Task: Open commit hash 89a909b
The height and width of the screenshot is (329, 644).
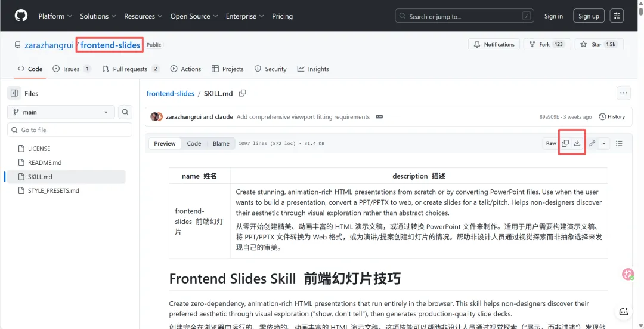Action: [549, 117]
